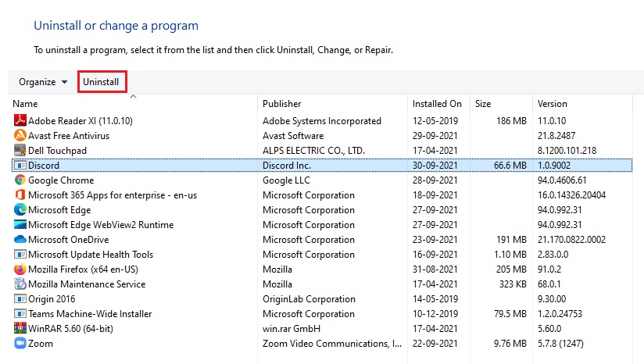Click publisher OriginLab Corporation

coord(309,298)
